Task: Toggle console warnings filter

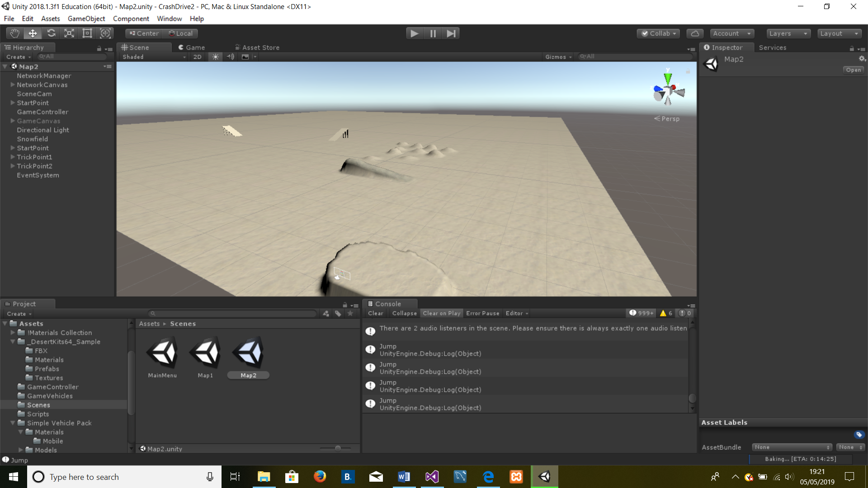Action: click(x=666, y=313)
